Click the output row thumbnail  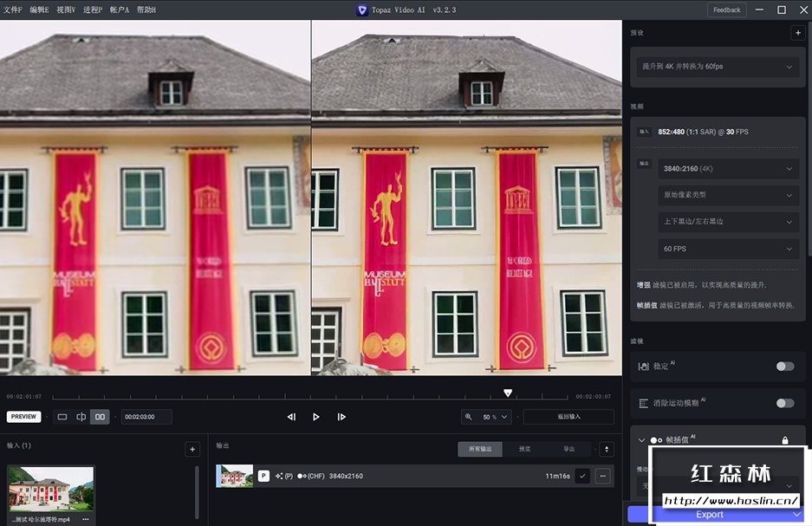(x=235, y=476)
